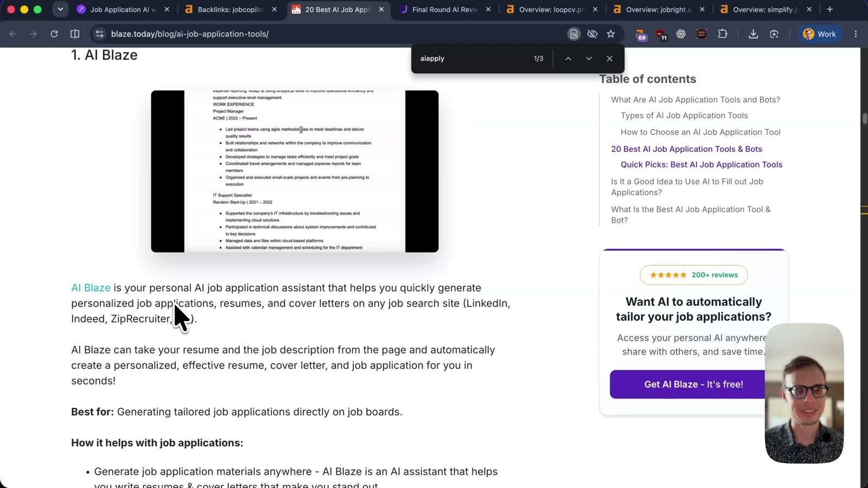This screenshot has height=488, width=868.
Task: Go forward to the next page
Action: click(x=34, y=34)
